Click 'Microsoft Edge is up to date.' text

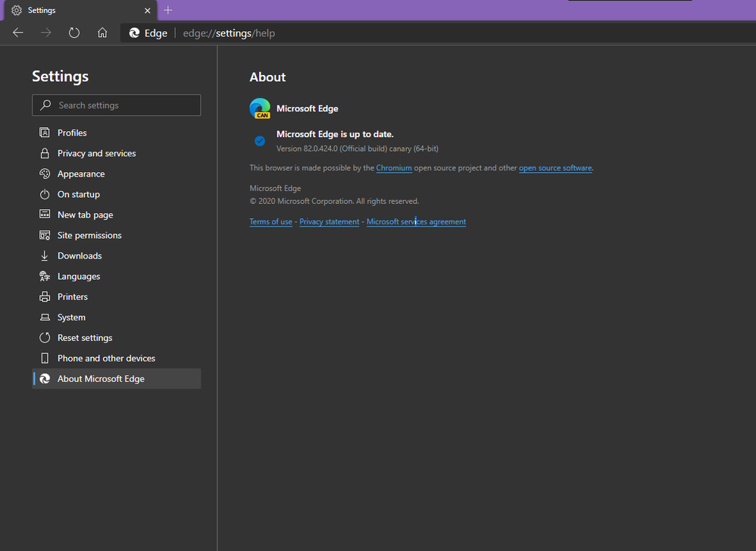pyautogui.click(x=335, y=134)
